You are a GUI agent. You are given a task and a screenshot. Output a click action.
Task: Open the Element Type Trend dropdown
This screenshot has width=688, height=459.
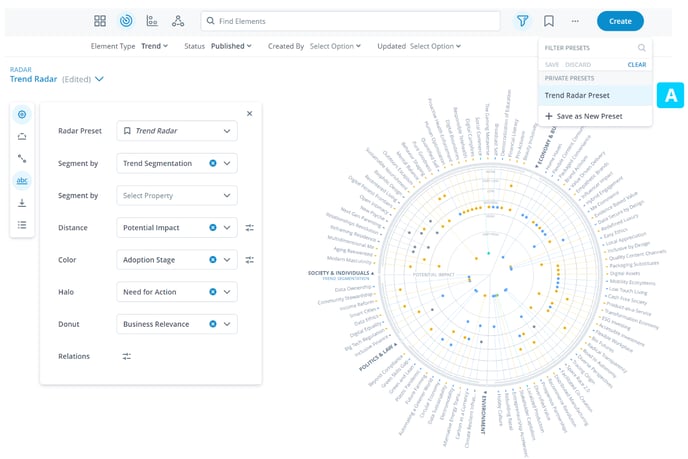coord(155,46)
